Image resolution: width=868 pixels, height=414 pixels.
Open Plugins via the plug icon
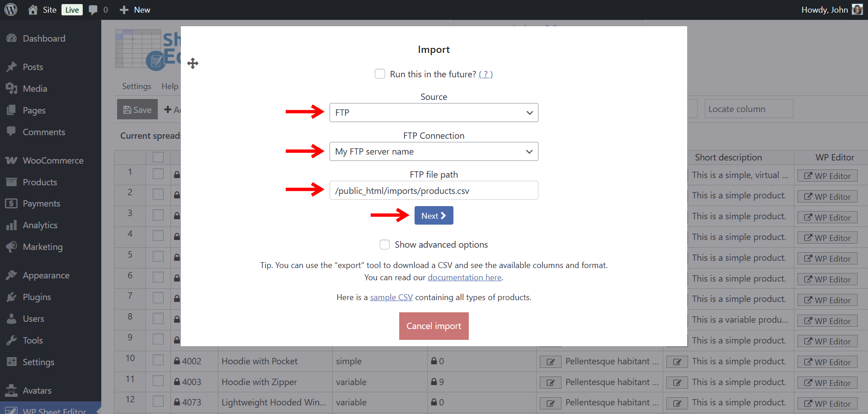pos(11,297)
